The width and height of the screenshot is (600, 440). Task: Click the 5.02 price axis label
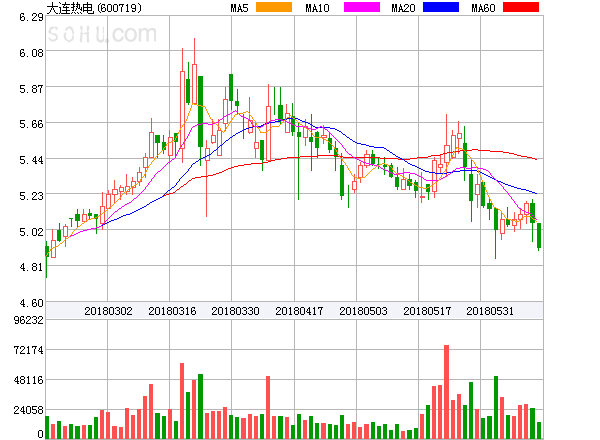(31, 232)
